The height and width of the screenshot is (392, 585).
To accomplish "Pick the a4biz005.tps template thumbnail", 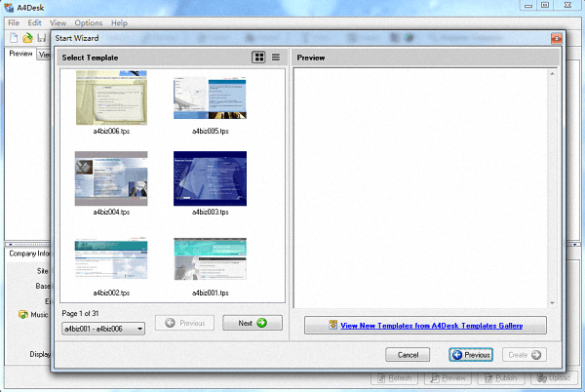I will point(210,98).
